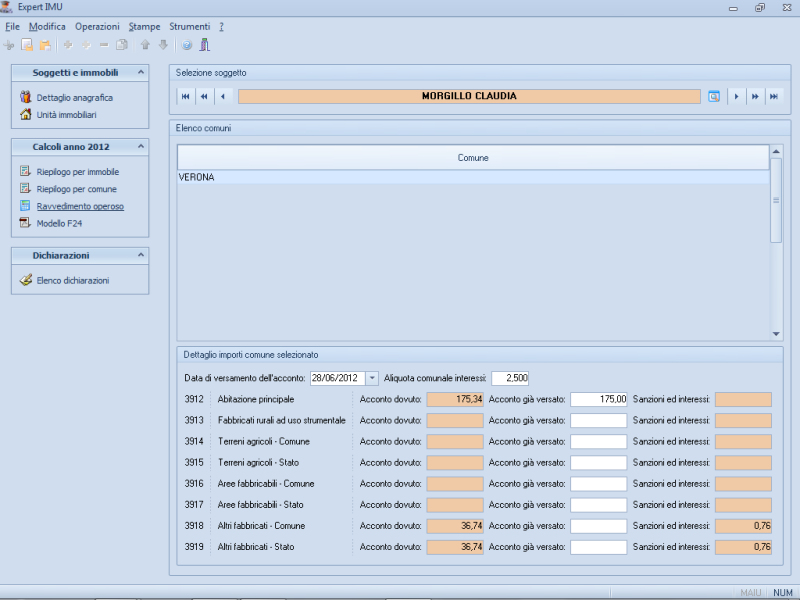Open the Stampe menu
The width and height of the screenshot is (800, 600).
click(x=144, y=26)
